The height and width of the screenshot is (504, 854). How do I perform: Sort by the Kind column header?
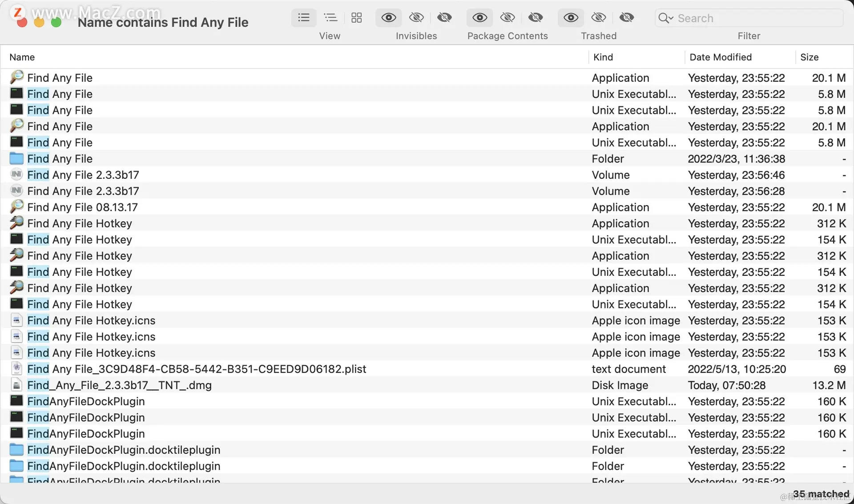(603, 57)
